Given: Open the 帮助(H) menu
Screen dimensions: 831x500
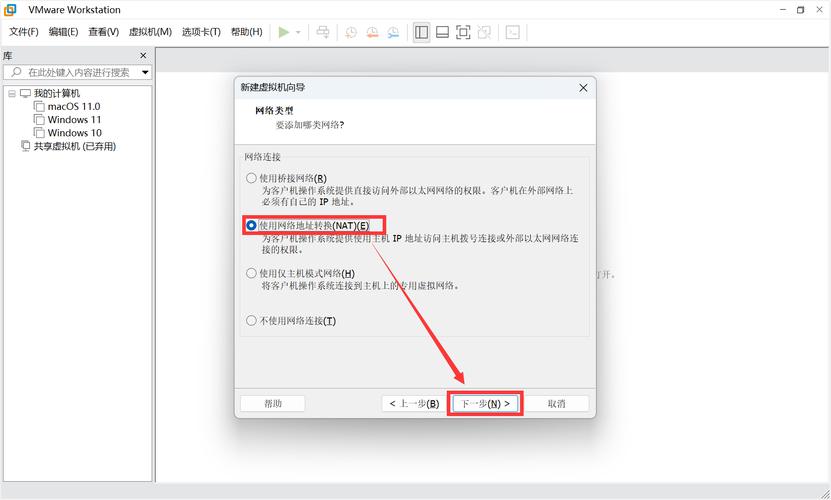Looking at the screenshot, I should (246, 32).
